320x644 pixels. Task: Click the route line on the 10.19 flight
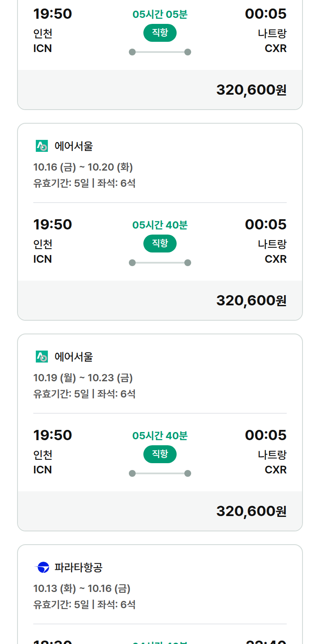pyautogui.click(x=160, y=473)
